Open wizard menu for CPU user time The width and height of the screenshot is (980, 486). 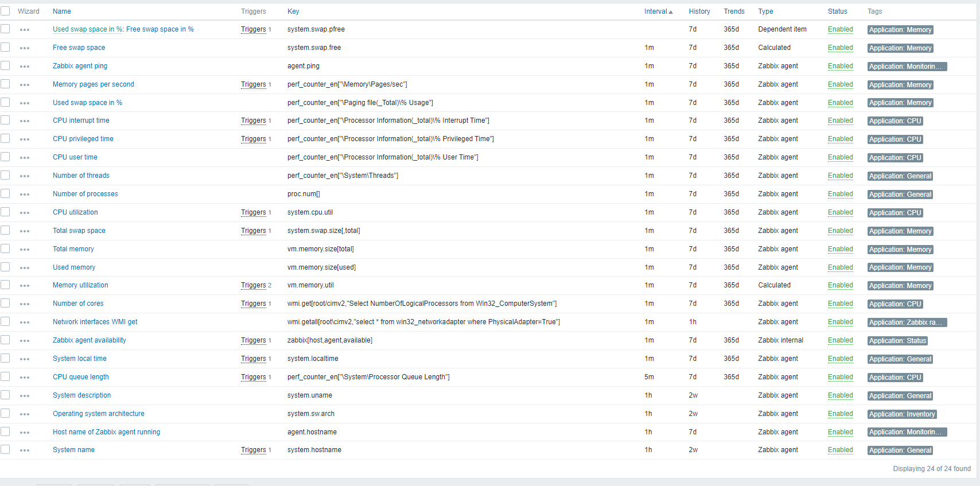[x=25, y=158]
